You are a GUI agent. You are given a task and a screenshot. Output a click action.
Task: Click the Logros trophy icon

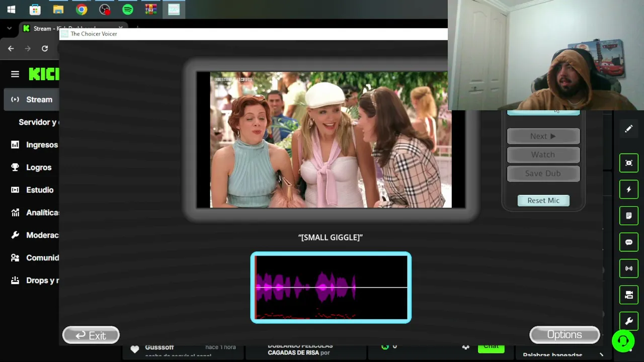(15, 167)
